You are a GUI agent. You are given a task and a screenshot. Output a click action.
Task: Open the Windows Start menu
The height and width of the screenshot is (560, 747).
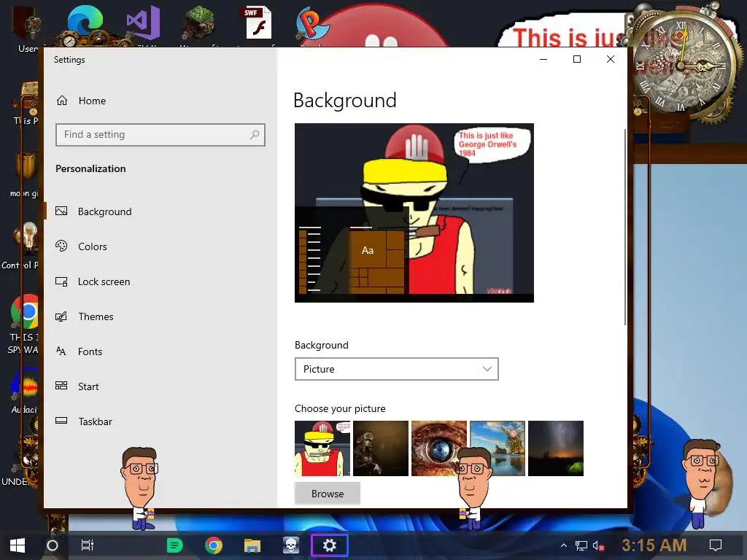coord(18,545)
